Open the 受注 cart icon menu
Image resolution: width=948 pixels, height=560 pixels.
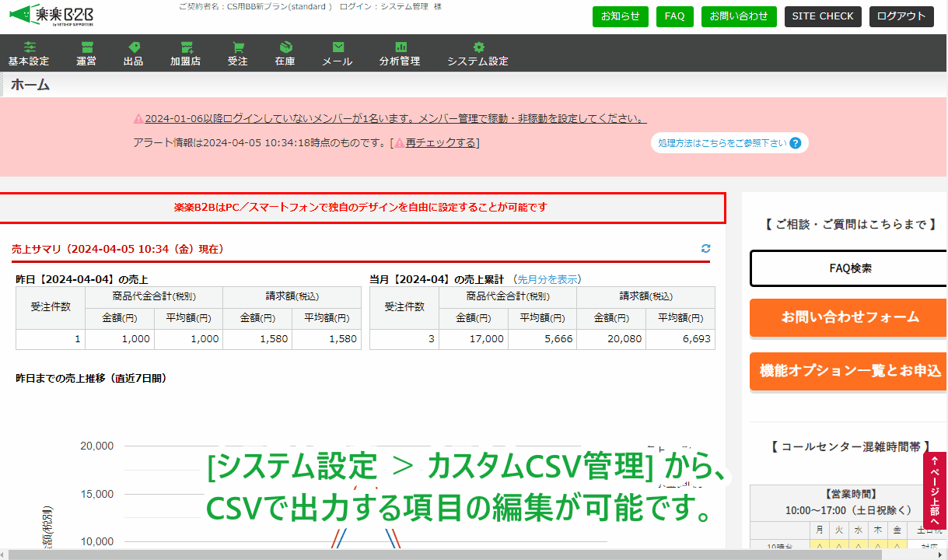coord(238,47)
